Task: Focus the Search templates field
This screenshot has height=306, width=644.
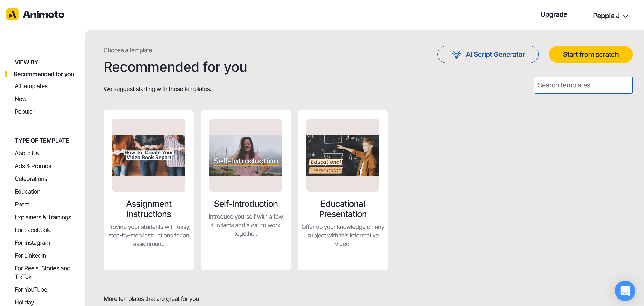Action: point(583,85)
